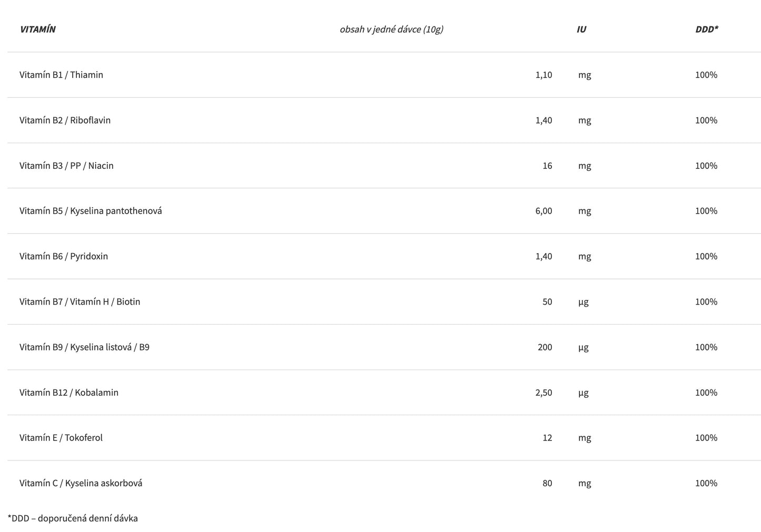This screenshot has width=761, height=532.
Task: Select the Vitamín B2 / Riboflavin label
Action: [x=65, y=120]
